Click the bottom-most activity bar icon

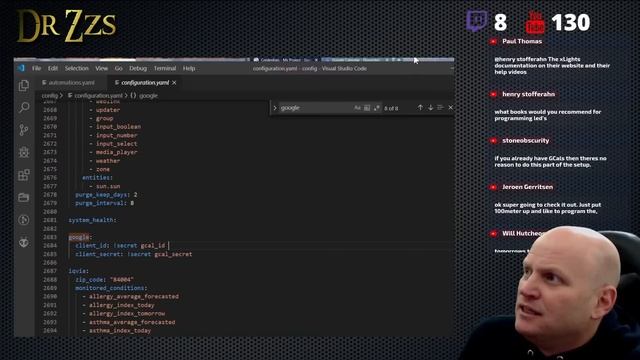tap(24, 242)
